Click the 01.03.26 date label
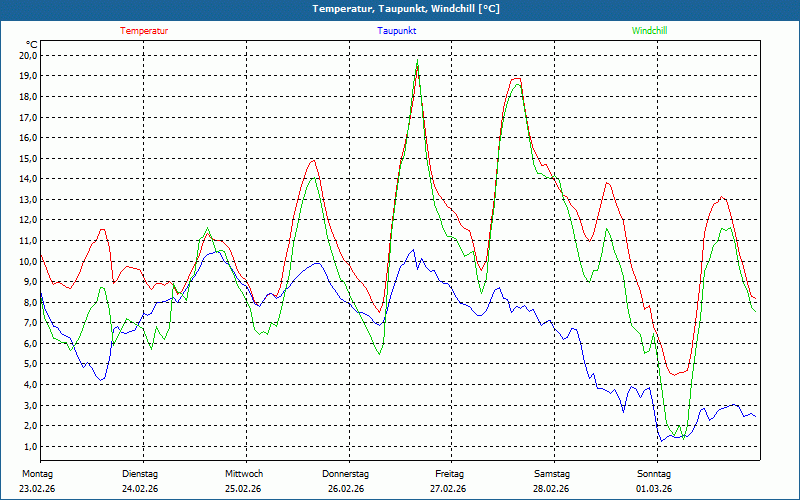The height and width of the screenshot is (500, 800). point(654,489)
